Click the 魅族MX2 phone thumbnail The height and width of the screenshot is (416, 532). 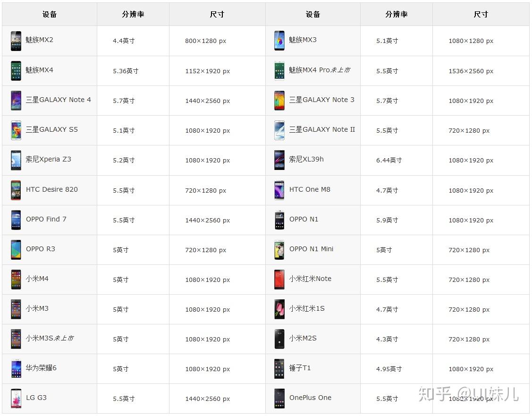16,41
